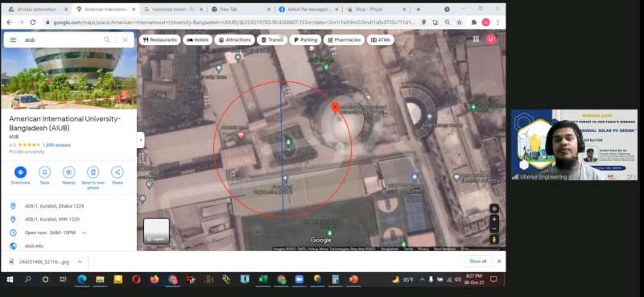
Task: Click the aiub.edu website link
Action: coord(34,245)
